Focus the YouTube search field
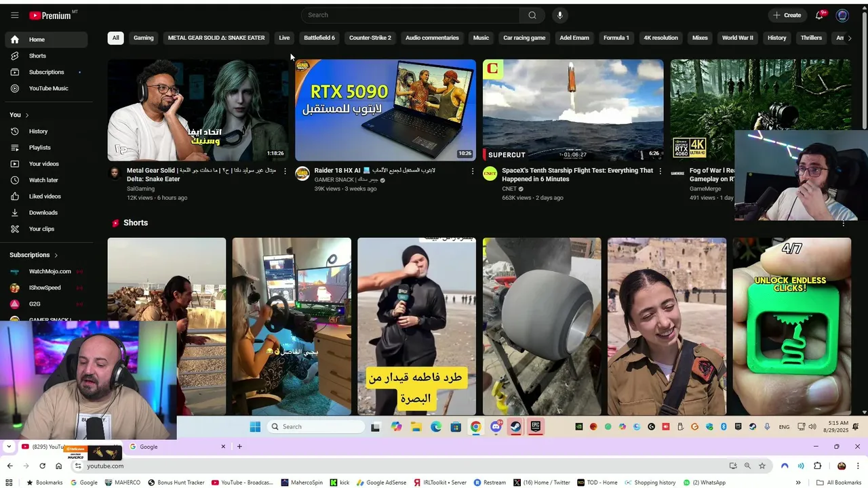868x488 pixels. click(x=410, y=15)
